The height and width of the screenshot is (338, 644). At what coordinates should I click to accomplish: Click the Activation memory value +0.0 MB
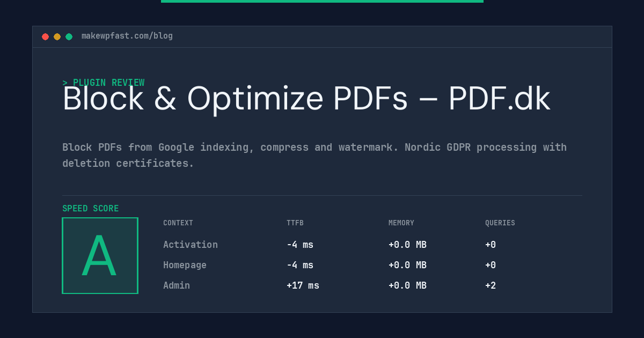click(407, 245)
